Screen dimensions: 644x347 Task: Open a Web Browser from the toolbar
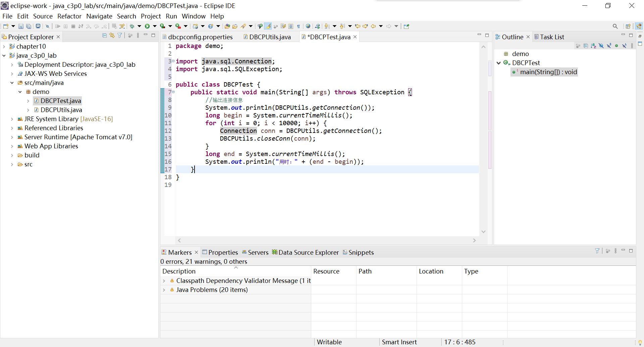[308, 26]
